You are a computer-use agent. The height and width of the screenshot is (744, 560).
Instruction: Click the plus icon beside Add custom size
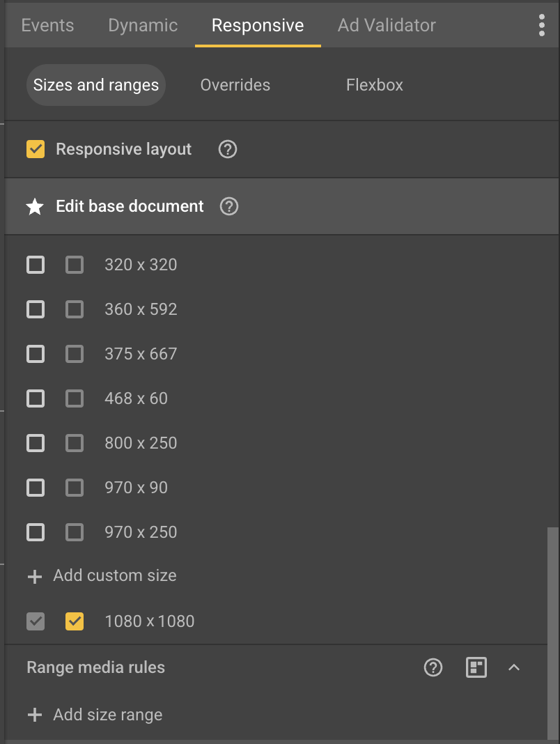click(35, 575)
